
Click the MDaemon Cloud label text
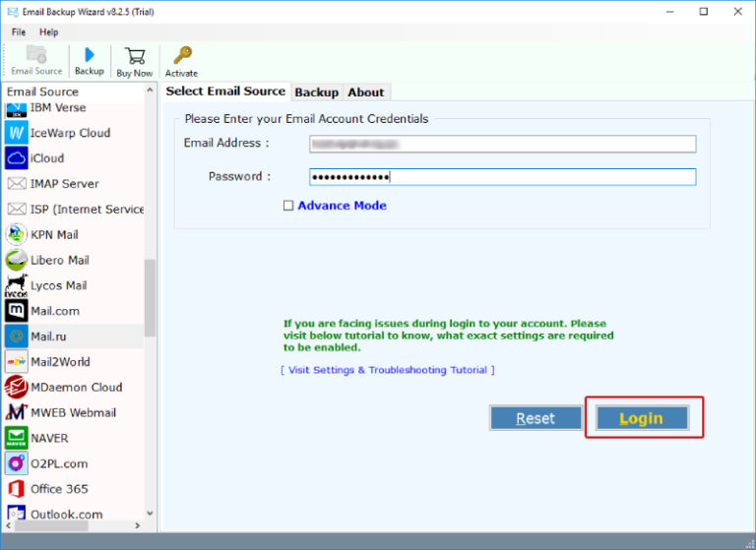[x=77, y=387]
